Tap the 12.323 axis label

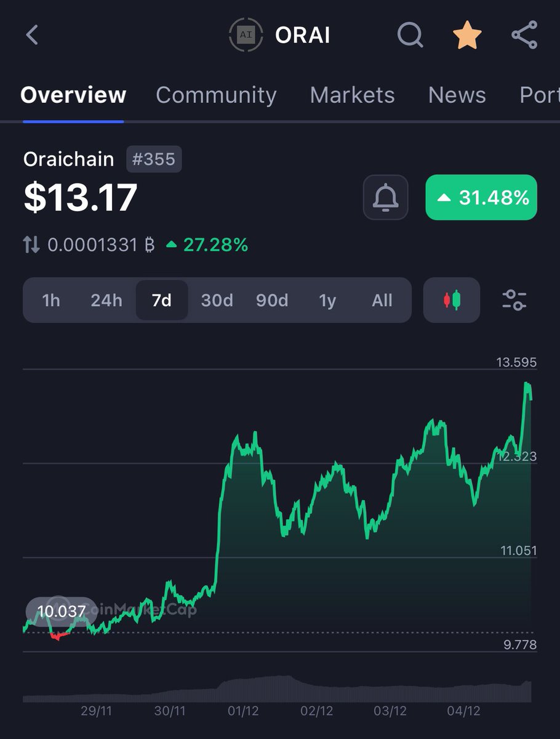click(518, 457)
